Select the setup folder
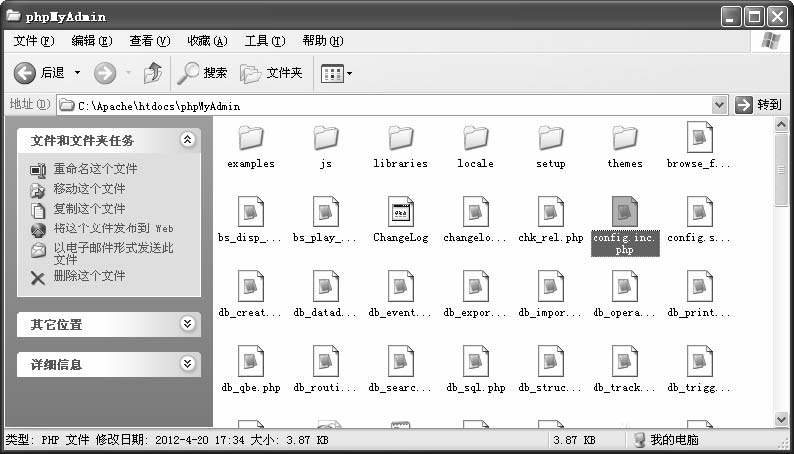The width and height of the screenshot is (794, 454). [x=550, y=147]
